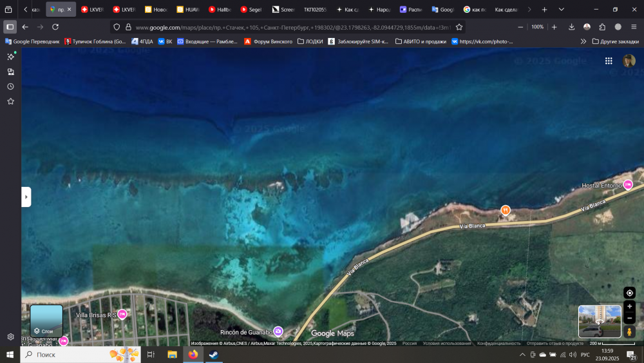Open the Street View preview thumbnail
Screen dimensions: 644x363
coord(600,321)
